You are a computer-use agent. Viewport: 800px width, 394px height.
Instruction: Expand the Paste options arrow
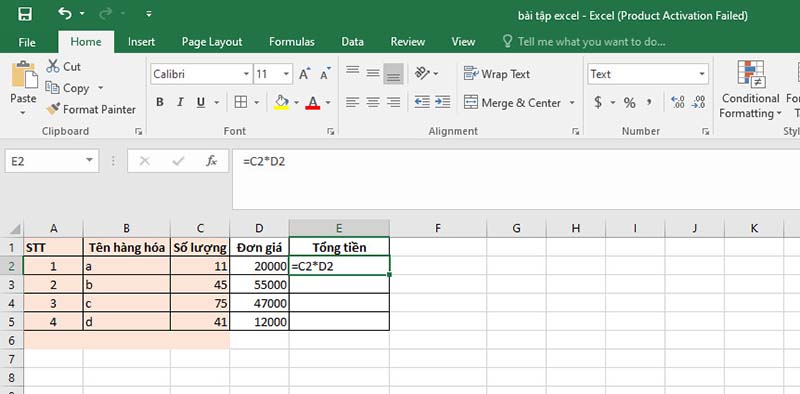pos(23,112)
